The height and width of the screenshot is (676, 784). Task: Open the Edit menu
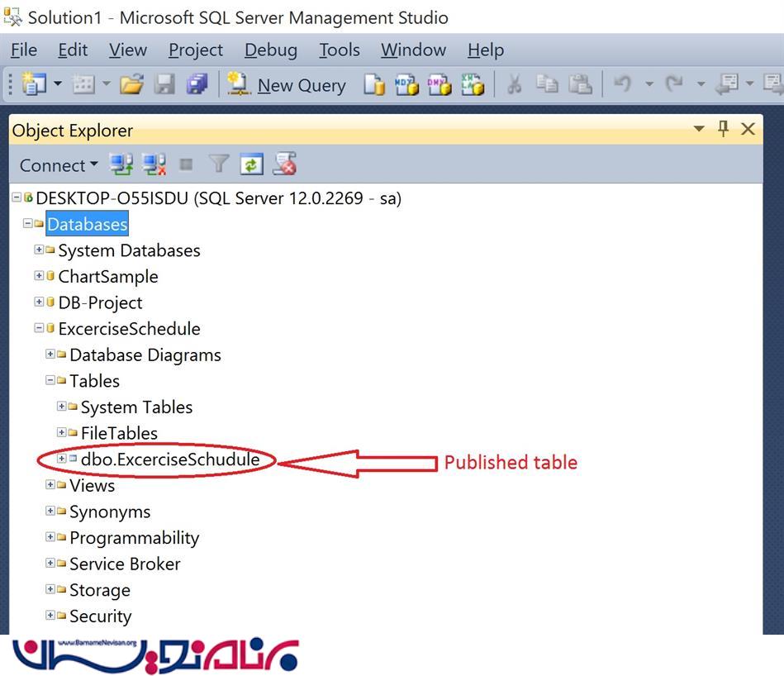click(73, 50)
